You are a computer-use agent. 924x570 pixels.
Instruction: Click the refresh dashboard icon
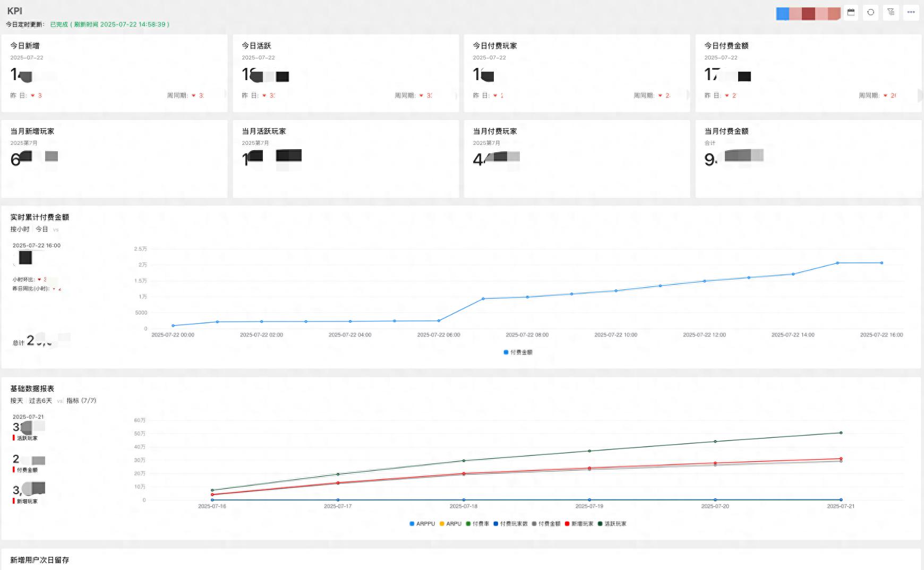tap(870, 12)
